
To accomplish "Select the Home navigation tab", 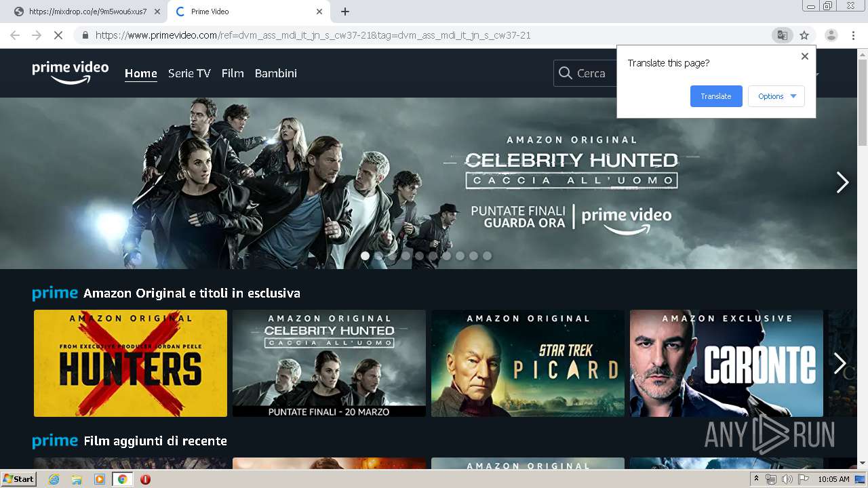I will click(141, 73).
